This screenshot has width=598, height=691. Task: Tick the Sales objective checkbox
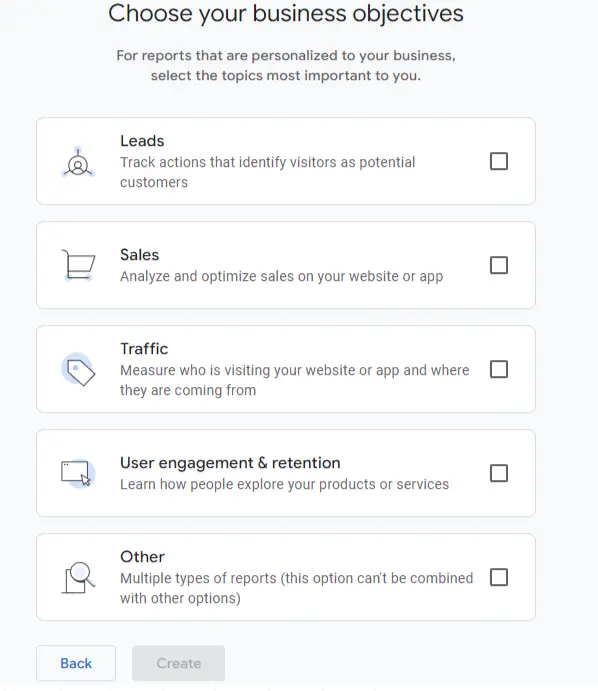(x=499, y=265)
